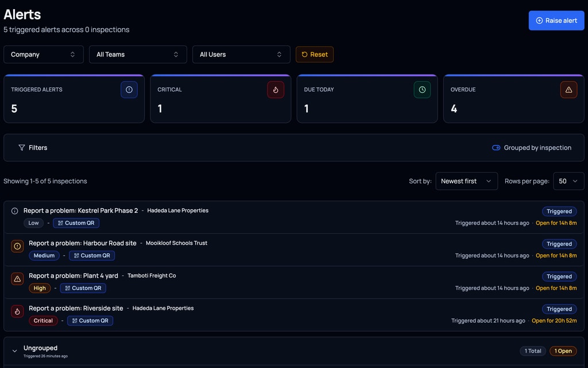Screen dimensions: 588x368
Task: Click the Critical priority badge in Riverside row
Action: coord(43,321)
